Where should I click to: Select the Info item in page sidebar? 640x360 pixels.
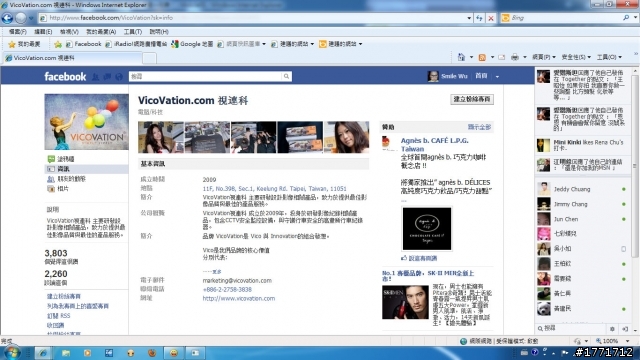coord(86,169)
